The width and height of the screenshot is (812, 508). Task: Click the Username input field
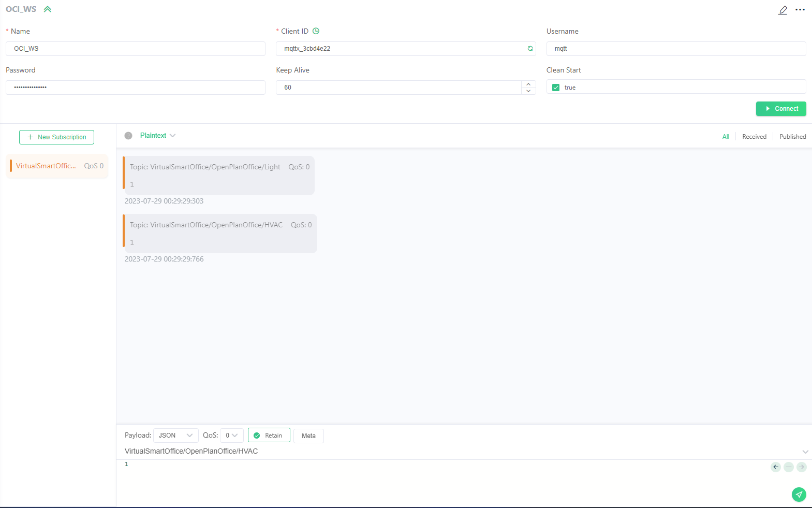point(676,49)
